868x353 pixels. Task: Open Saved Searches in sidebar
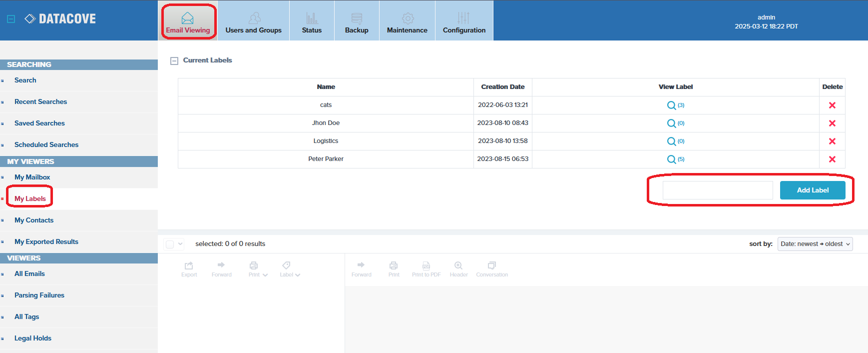[x=39, y=123]
